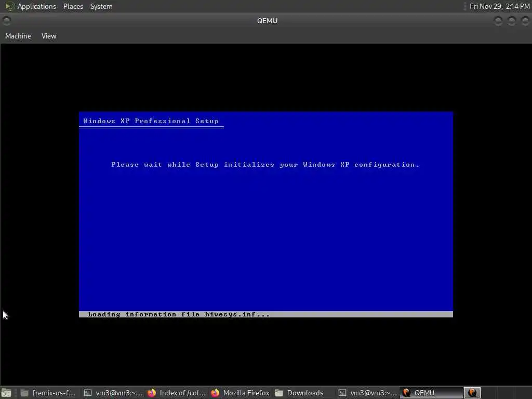Minimize the QEMU window

click(498, 21)
